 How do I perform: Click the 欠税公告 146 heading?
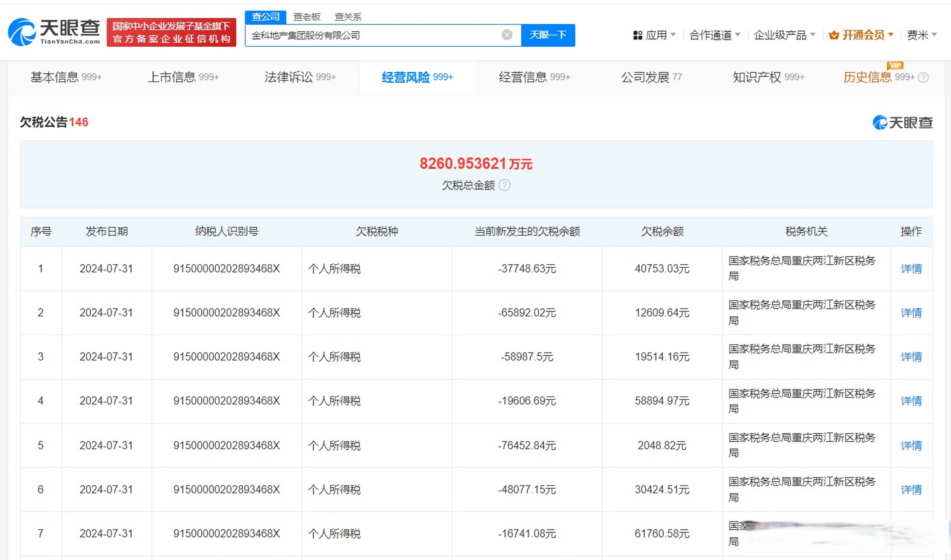point(54,122)
